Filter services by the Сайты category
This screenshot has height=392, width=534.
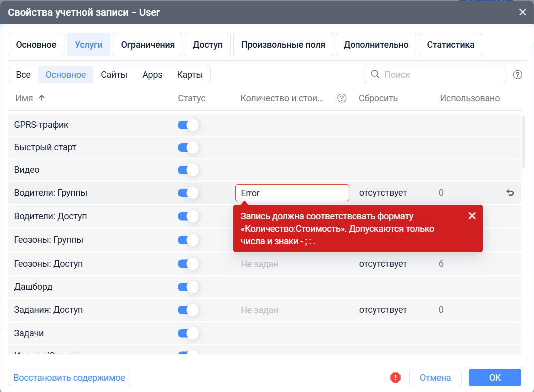114,75
